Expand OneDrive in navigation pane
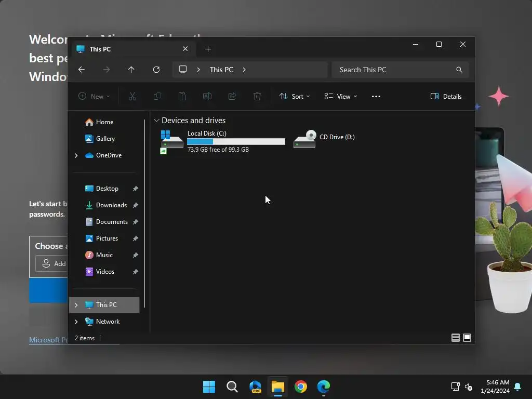 pyautogui.click(x=76, y=155)
